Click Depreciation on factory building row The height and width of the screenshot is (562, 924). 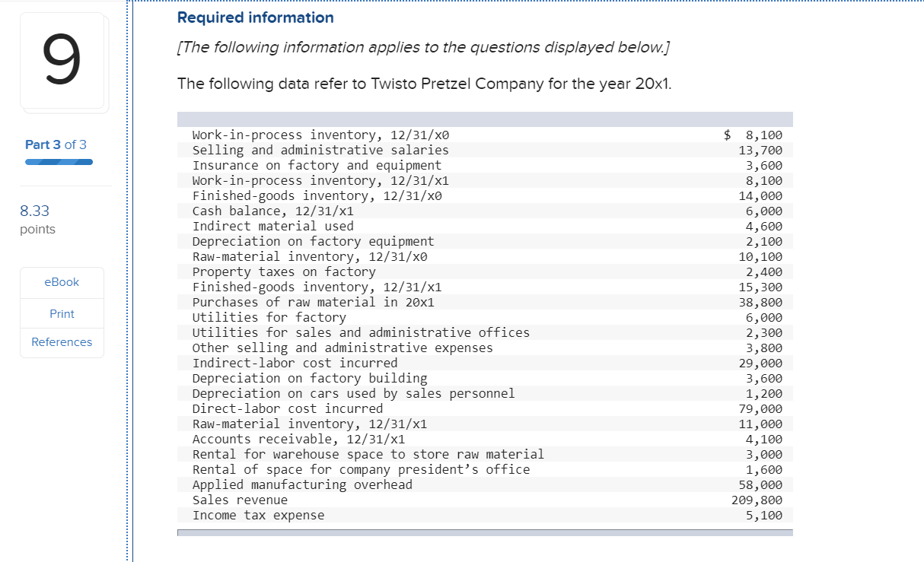point(486,378)
